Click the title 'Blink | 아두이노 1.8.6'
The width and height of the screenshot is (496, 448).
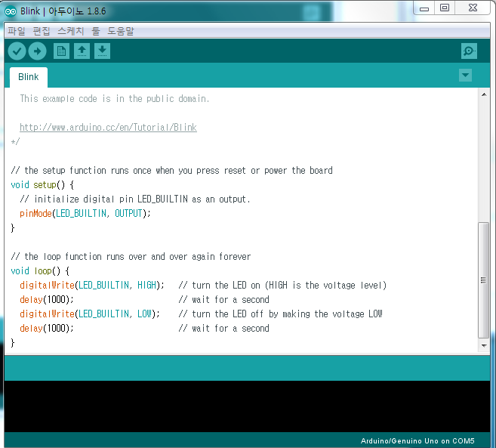pos(63,11)
